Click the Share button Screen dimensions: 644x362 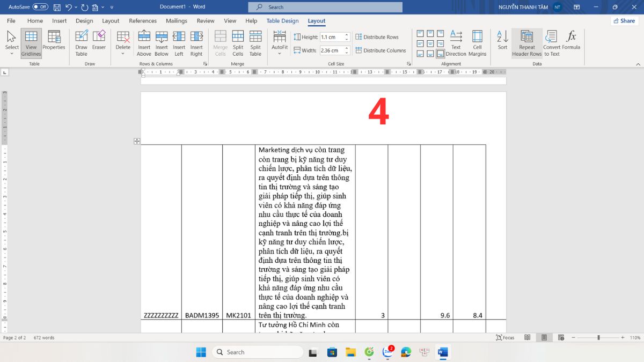(x=624, y=21)
